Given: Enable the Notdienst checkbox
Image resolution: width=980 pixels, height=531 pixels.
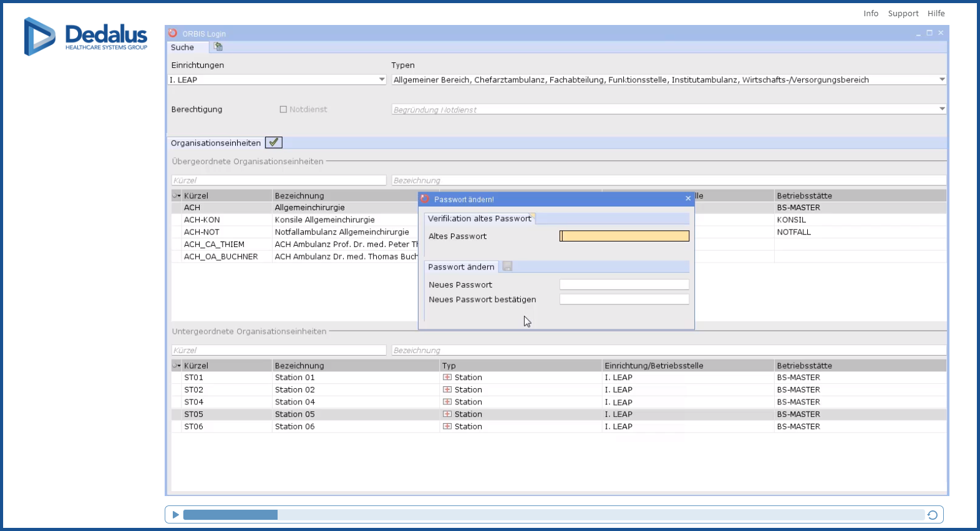Looking at the screenshot, I should tap(283, 109).
